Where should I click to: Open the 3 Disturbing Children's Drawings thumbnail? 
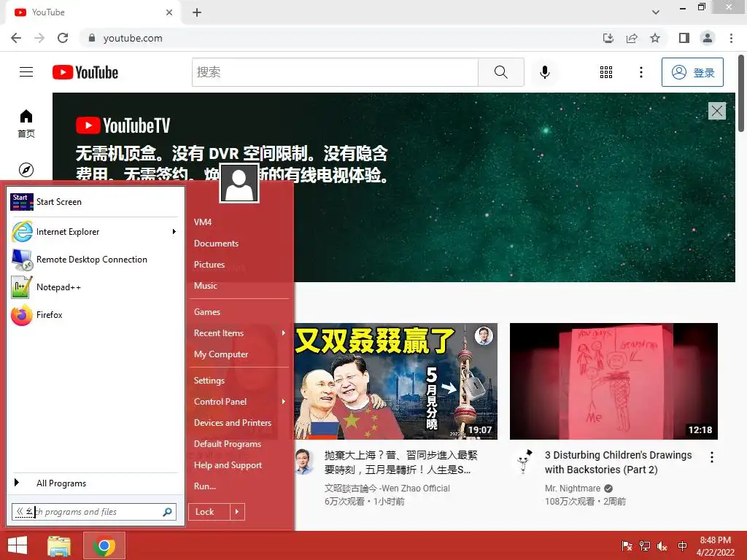614,381
